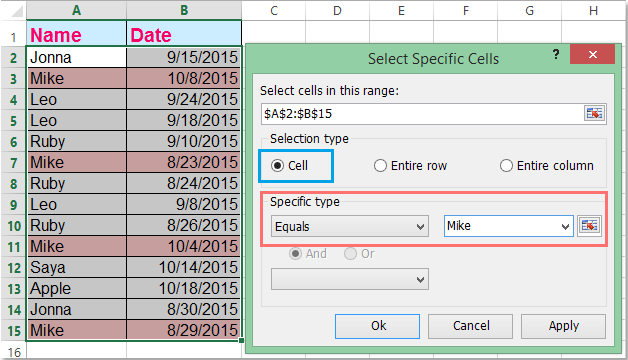Click the Mike cell in row 3

click(76, 78)
